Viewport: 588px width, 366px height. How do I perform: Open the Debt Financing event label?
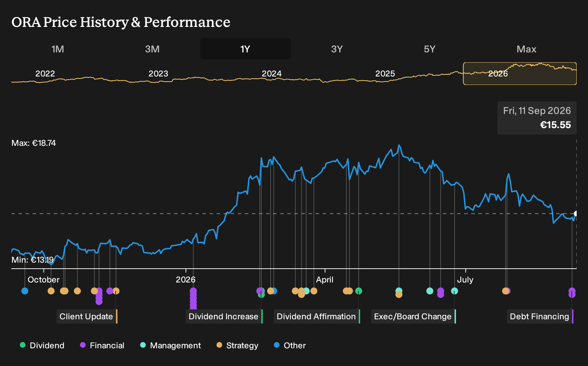[x=540, y=316]
